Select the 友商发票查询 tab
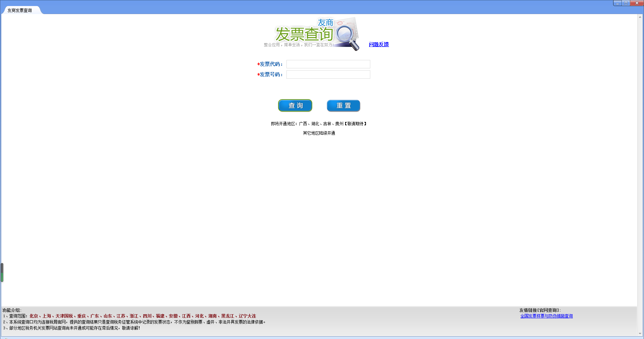Screen dimensions: 644x339 [x=20, y=10]
